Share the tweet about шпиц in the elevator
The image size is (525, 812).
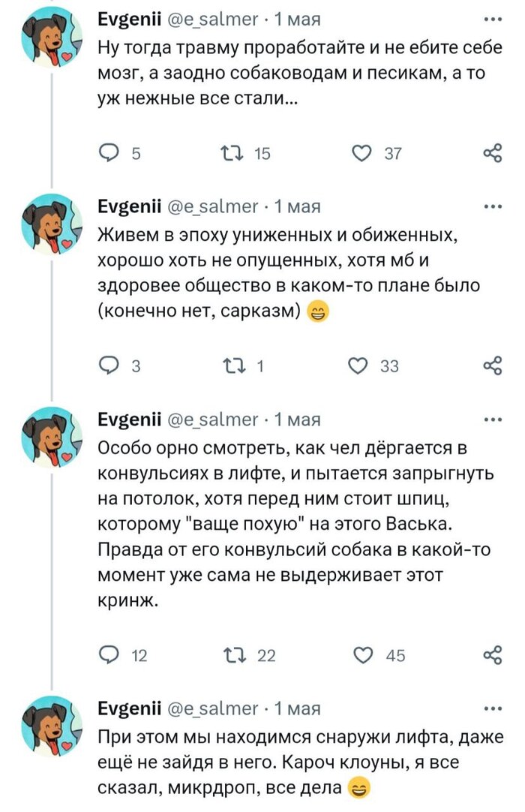point(493,655)
